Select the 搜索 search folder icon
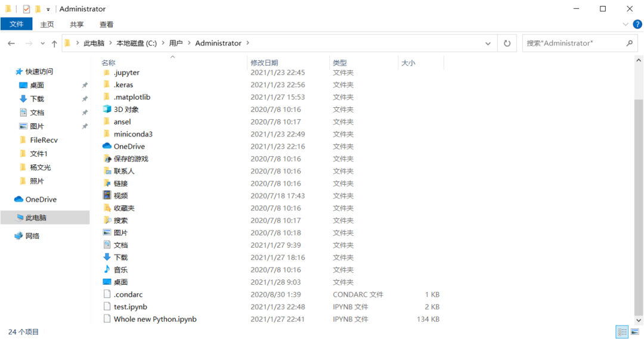 point(107,220)
